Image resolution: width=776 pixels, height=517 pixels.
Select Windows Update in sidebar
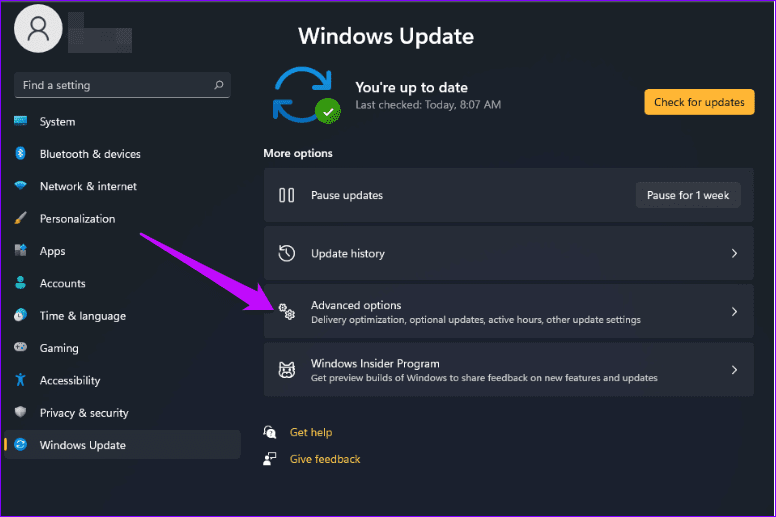[122, 445]
